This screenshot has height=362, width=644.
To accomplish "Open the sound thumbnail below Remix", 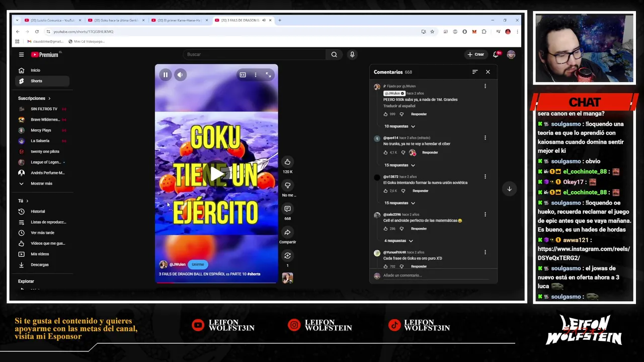I will 287,278.
